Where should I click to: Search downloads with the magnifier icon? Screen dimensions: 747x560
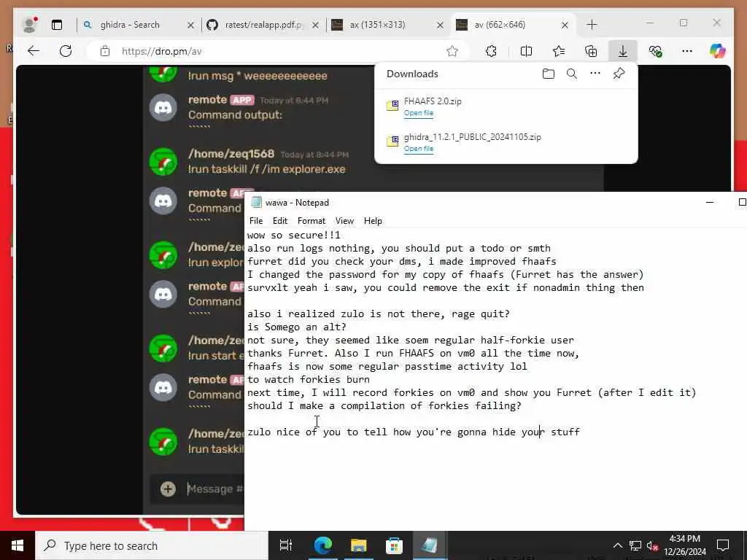point(572,74)
